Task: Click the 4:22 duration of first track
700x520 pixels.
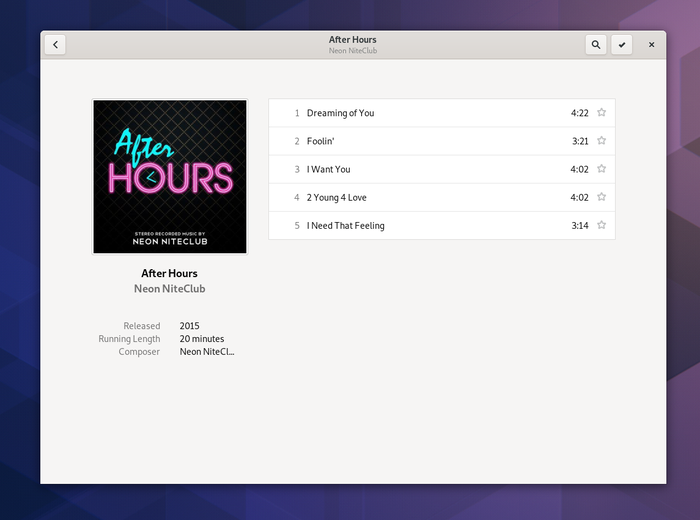Action: (x=579, y=113)
